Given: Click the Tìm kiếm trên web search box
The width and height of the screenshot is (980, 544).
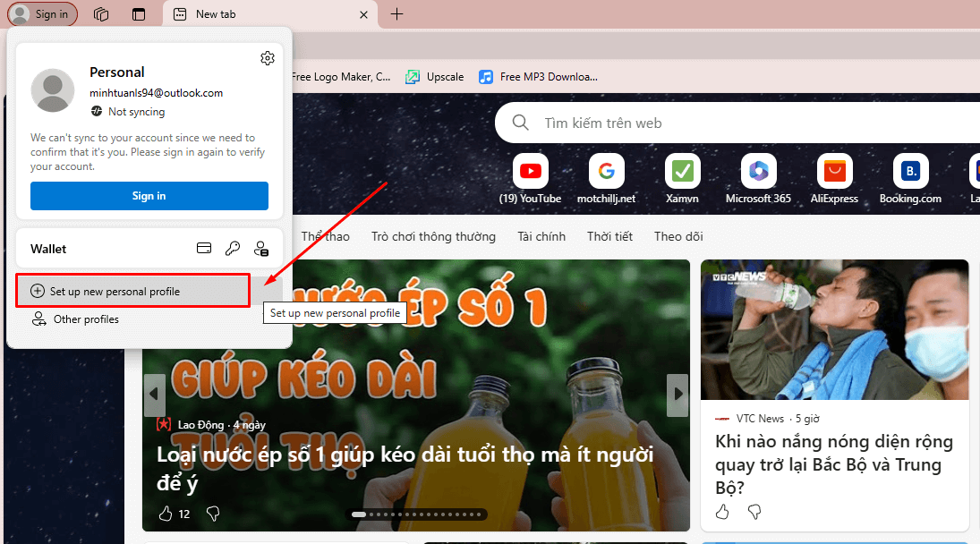Looking at the screenshot, I should pos(737,123).
